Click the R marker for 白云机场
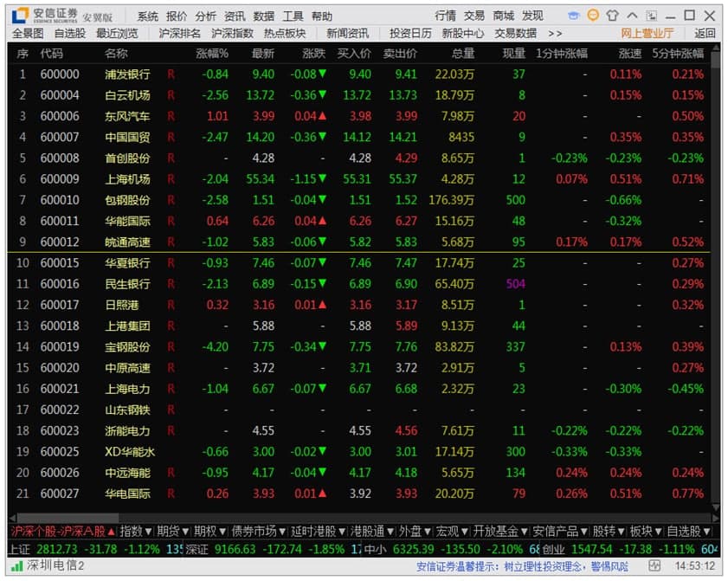 171,95
